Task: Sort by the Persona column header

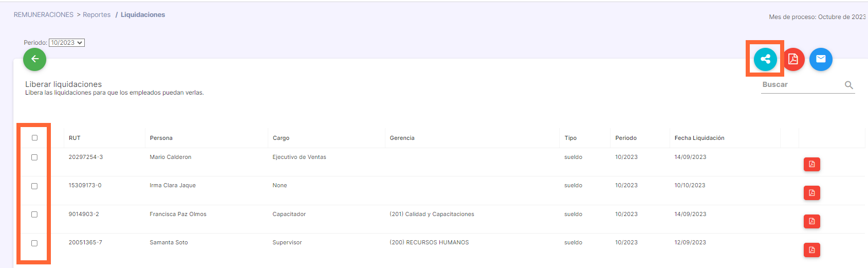Action: point(161,138)
